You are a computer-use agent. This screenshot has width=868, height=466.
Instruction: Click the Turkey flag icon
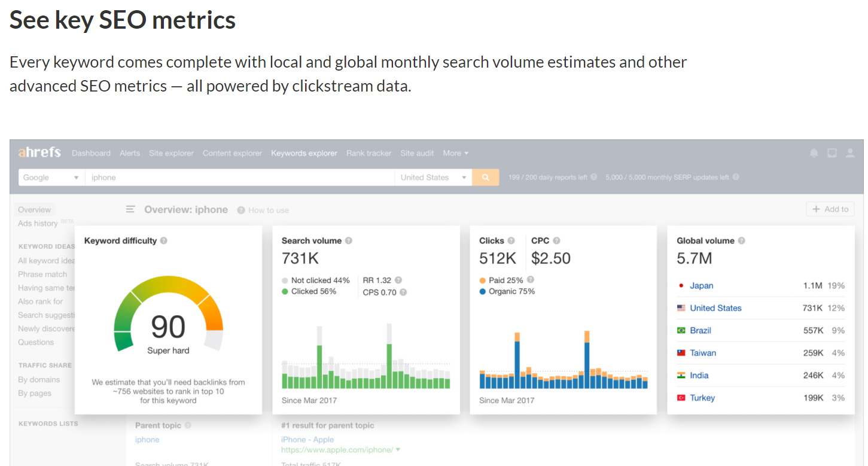(681, 398)
